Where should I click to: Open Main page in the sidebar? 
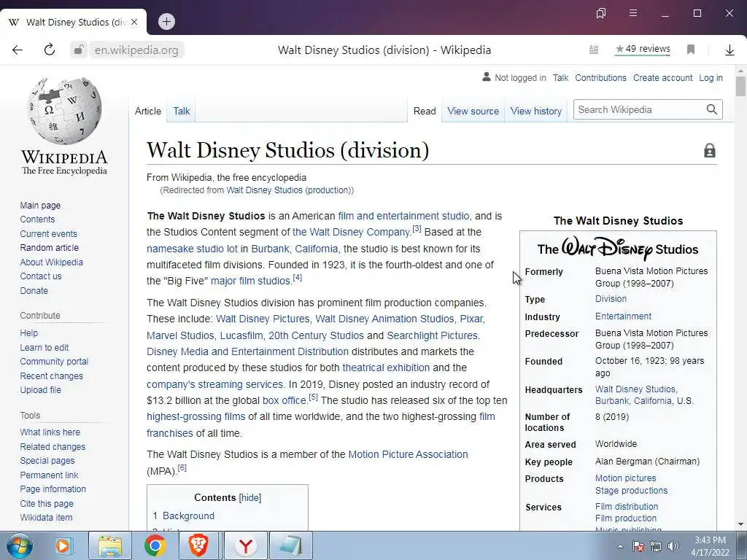(40, 205)
